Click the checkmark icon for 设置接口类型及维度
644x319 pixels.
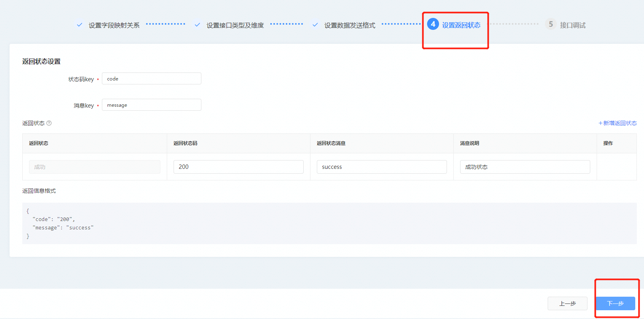click(197, 25)
